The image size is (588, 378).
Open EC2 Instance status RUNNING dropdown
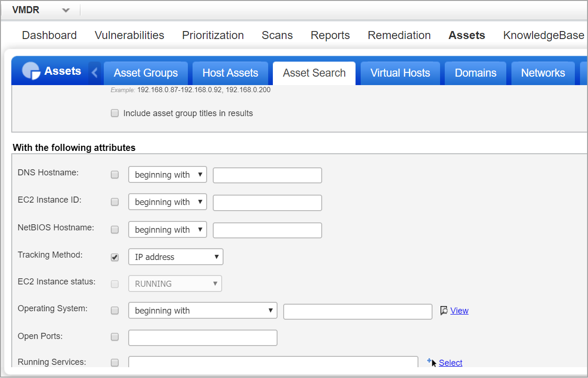click(175, 284)
